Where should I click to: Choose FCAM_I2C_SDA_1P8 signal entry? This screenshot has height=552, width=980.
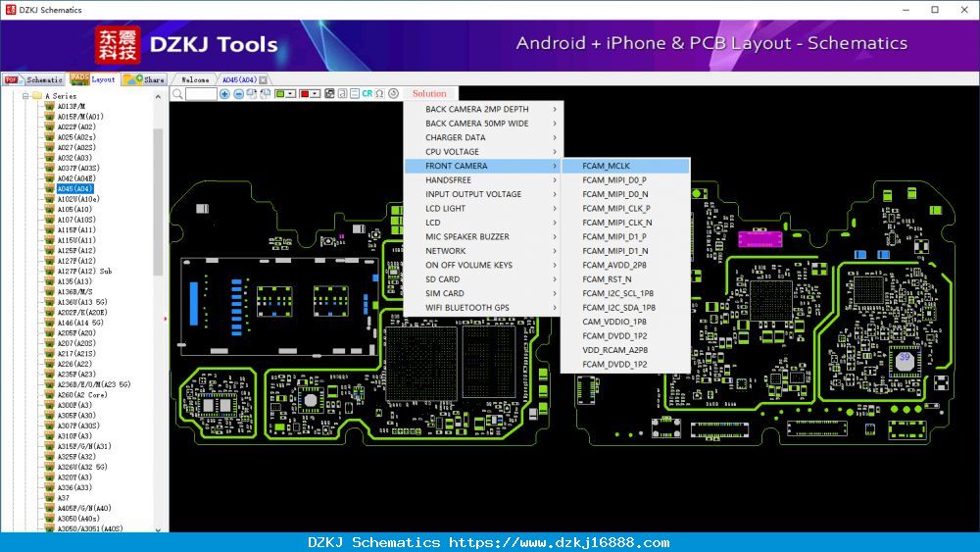(x=625, y=308)
